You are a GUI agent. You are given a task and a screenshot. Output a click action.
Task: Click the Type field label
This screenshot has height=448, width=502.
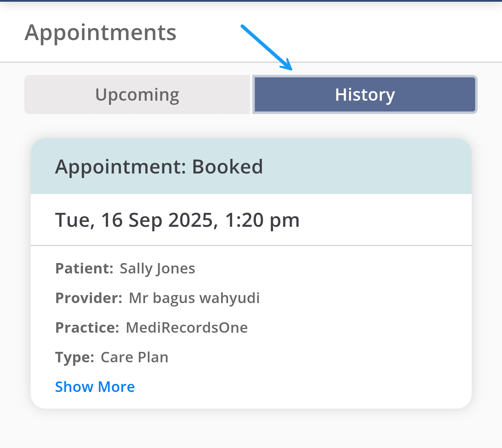point(75,357)
